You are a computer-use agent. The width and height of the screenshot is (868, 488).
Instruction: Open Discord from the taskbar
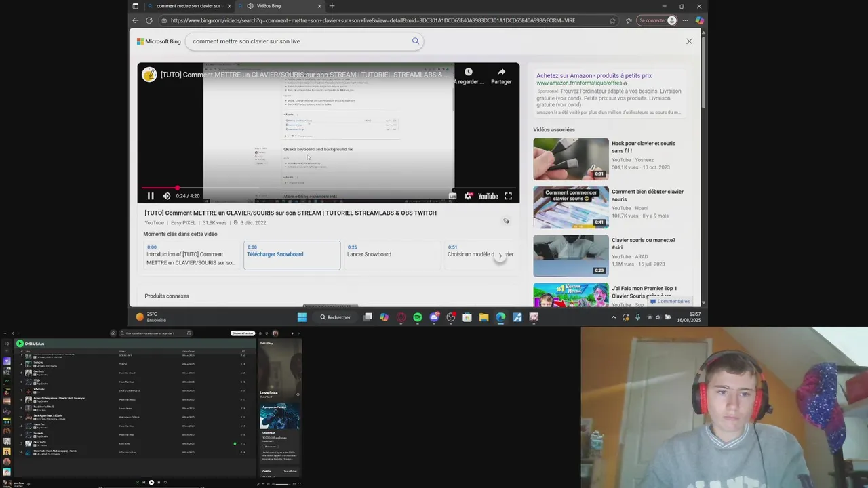click(x=434, y=317)
